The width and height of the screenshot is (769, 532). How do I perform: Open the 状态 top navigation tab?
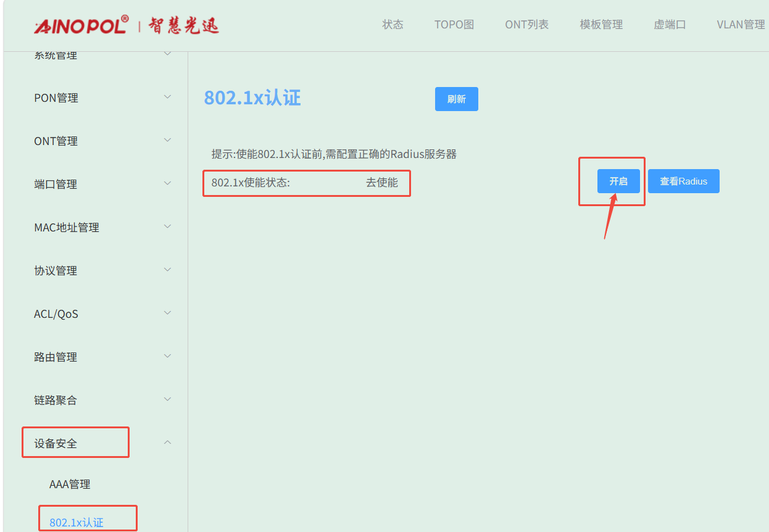[393, 25]
